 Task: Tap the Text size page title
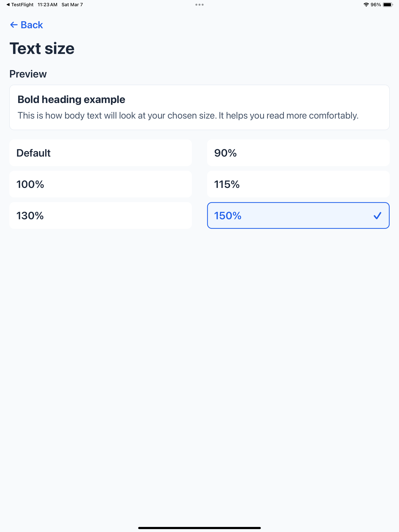[x=42, y=48]
